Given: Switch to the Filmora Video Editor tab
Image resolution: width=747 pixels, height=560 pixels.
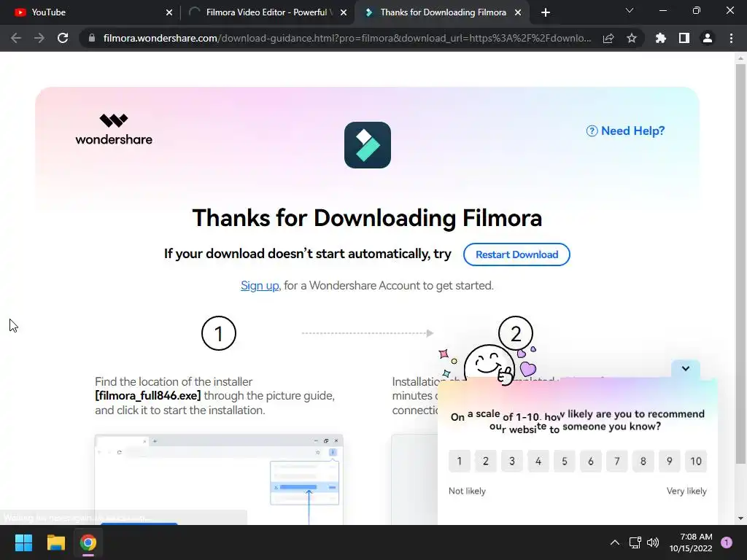Looking at the screenshot, I should coord(267,12).
